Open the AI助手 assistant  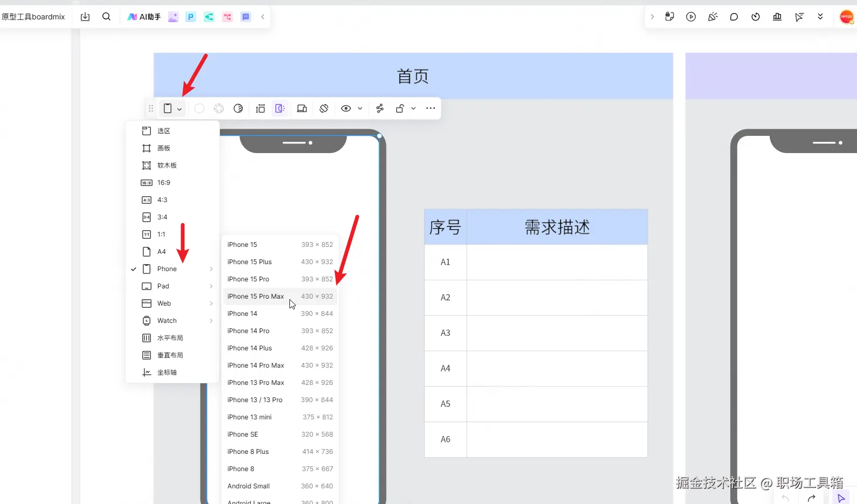coord(144,17)
